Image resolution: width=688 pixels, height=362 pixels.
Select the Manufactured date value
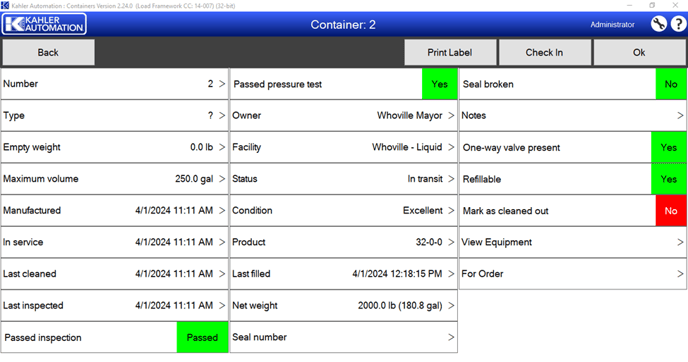point(174,210)
